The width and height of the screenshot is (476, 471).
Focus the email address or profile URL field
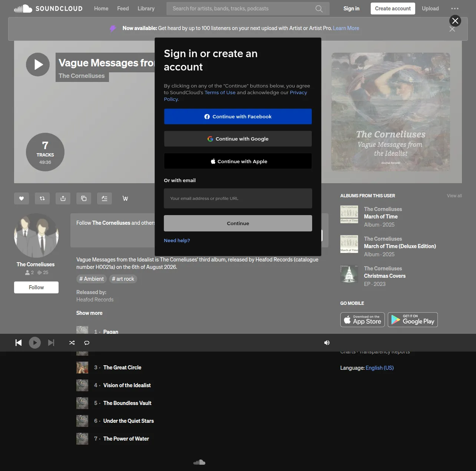[238, 198]
